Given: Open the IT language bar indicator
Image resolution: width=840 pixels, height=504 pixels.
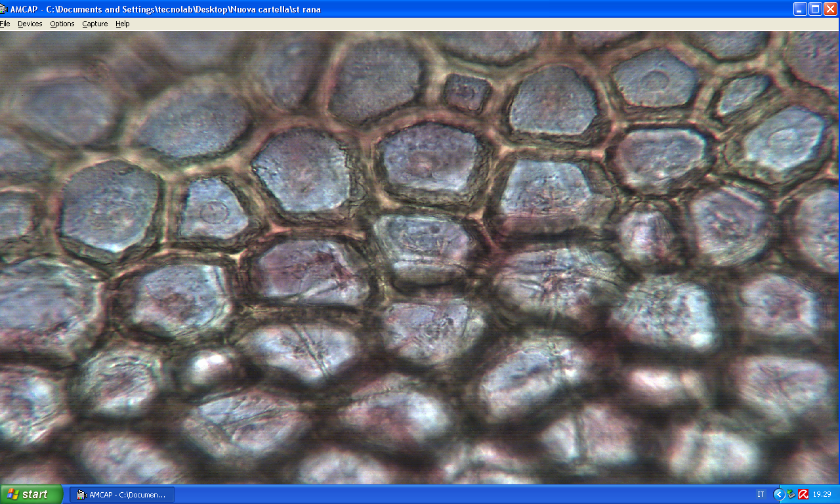Looking at the screenshot, I should (x=761, y=495).
